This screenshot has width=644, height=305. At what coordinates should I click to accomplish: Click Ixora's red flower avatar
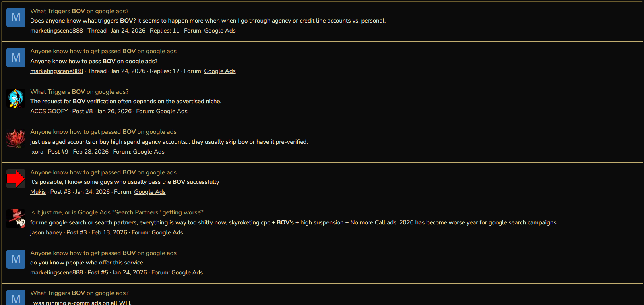tap(16, 139)
